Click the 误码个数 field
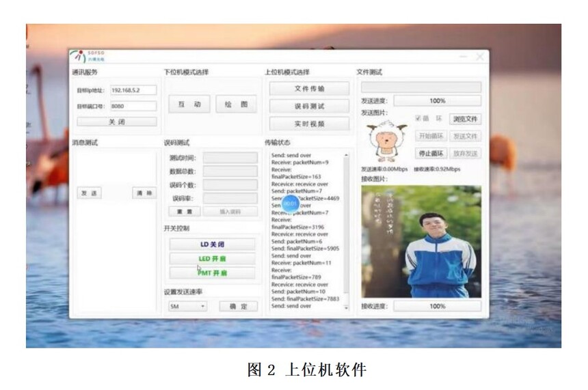This screenshot has width=588, height=390. (x=230, y=184)
